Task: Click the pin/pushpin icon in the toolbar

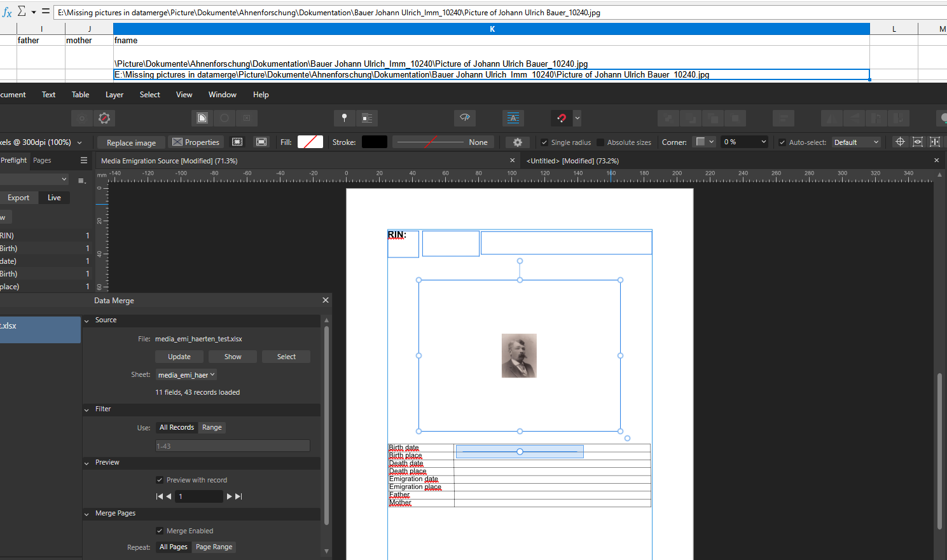Action: pos(344,118)
